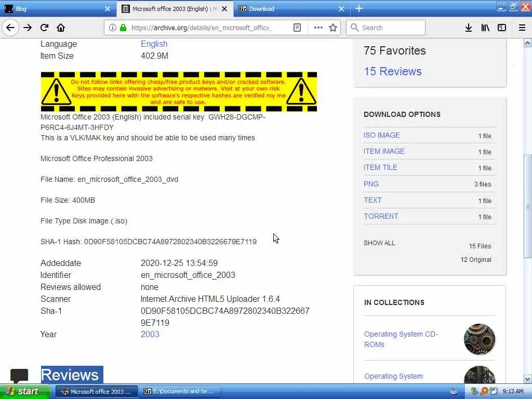The width and height of the screenshot is (532, 399).
Task: Toggle the browser sidebar icon
Action: (x=502, y=28)
